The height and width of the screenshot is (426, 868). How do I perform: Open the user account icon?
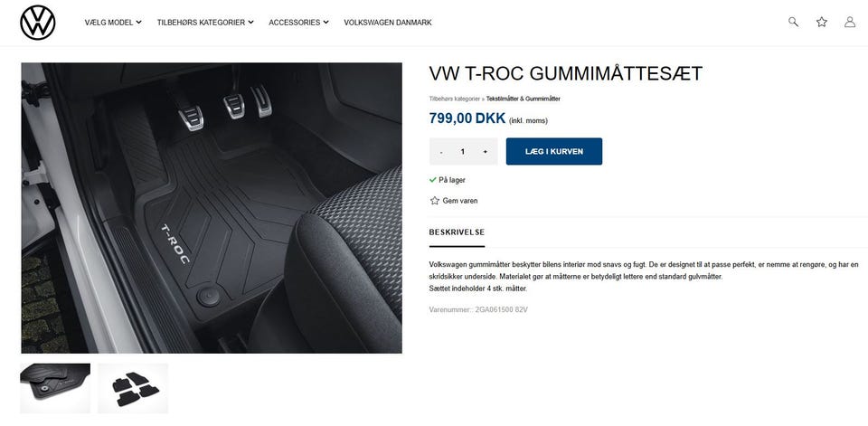(850, 22)
